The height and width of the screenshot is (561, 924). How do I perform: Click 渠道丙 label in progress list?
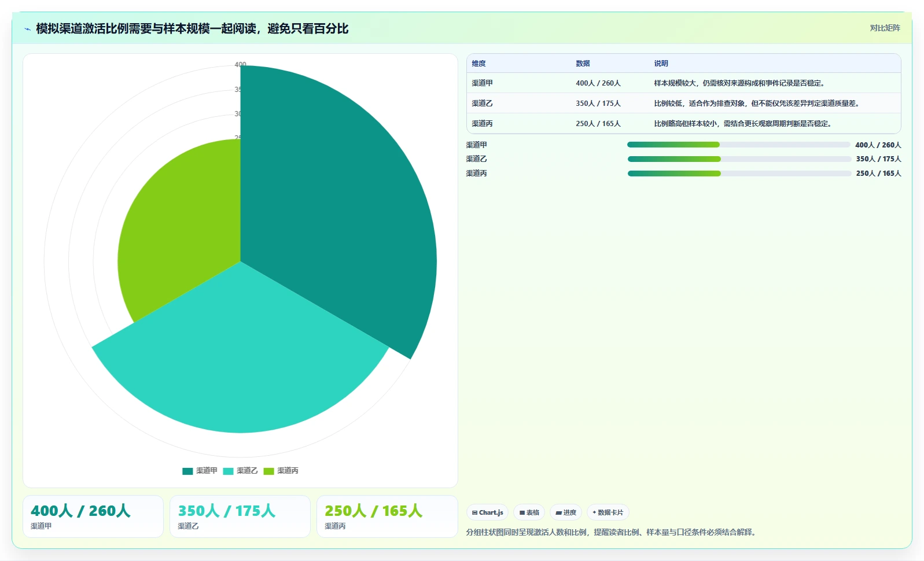click(477, 174)
